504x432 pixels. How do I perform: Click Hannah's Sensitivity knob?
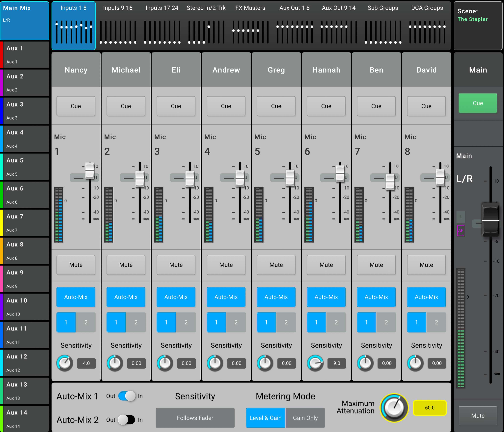315,363
